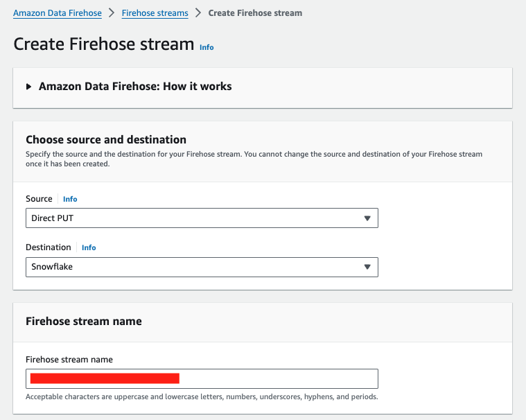Click the Source dropdown arrow icon
The height and width of the screenshot is (420, 526).
367,218
